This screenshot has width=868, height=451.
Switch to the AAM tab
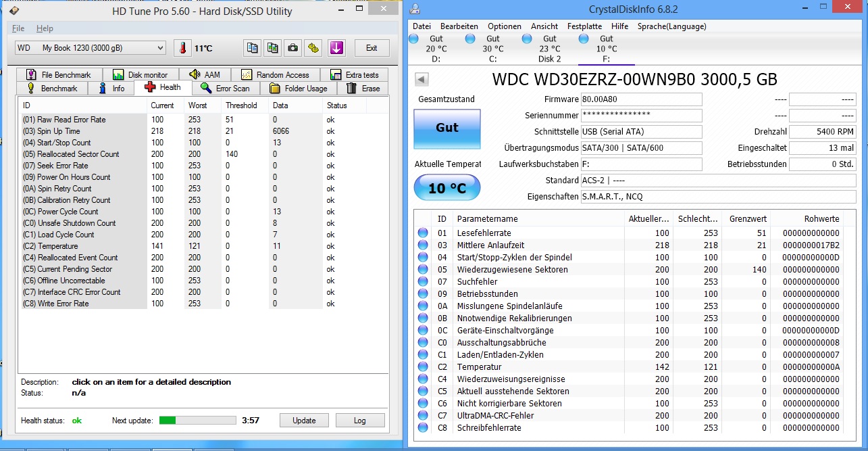click(x=205, y=74)
